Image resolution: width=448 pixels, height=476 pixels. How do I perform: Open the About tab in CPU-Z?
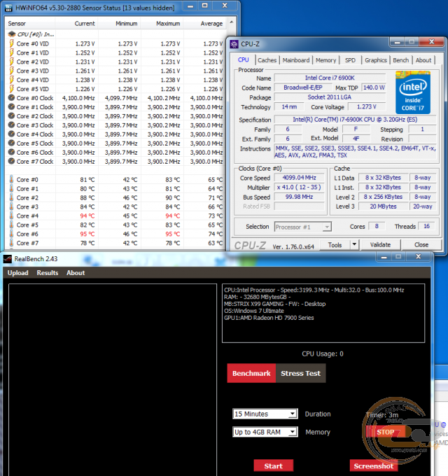tap(423, 60)
